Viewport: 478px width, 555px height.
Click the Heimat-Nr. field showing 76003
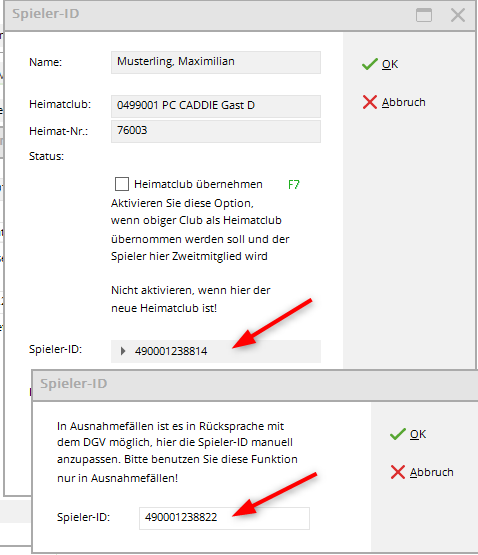[x=216, y=131]
